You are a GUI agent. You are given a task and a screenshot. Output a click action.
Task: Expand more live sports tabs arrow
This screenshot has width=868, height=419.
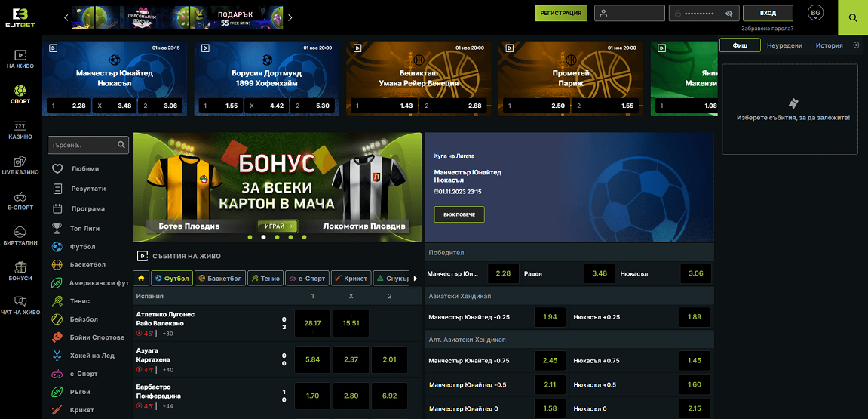(415, 279)
